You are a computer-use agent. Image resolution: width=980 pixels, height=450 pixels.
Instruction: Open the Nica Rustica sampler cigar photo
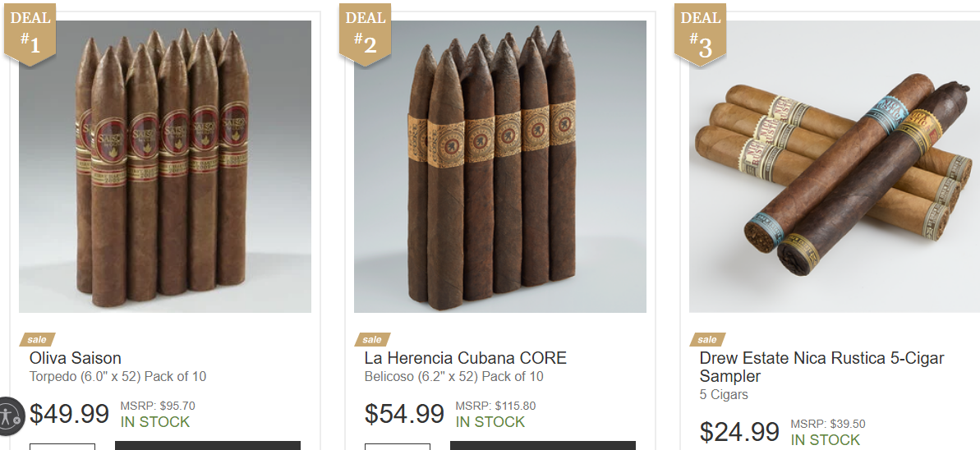pos(835,166)
